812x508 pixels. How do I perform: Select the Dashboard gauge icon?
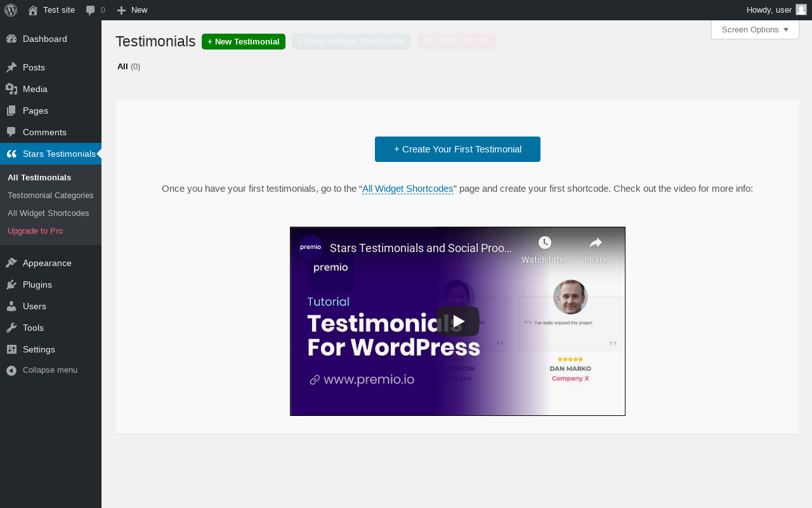11,39
